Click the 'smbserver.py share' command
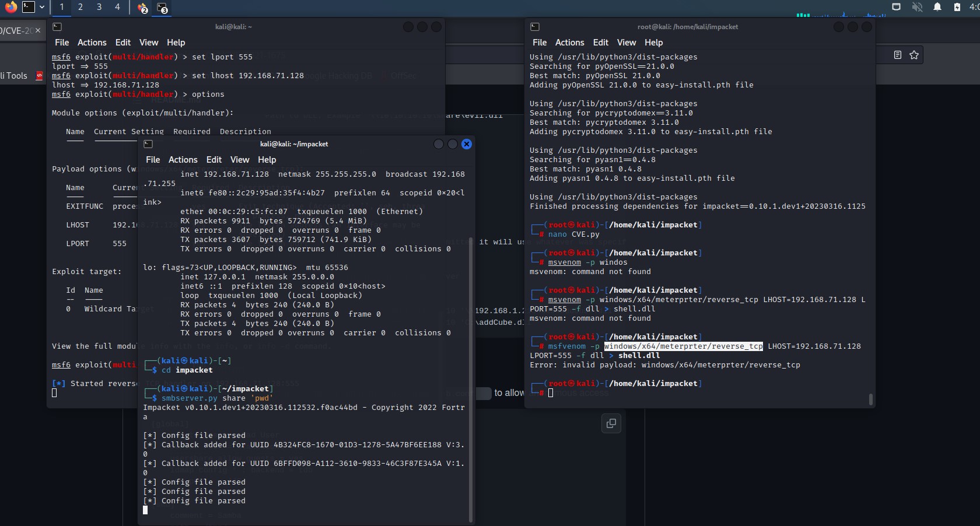 click(x=217, y=398)
